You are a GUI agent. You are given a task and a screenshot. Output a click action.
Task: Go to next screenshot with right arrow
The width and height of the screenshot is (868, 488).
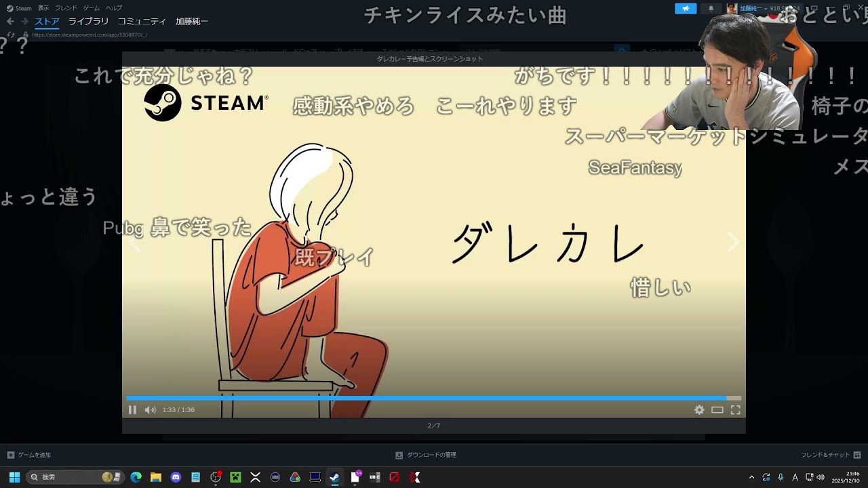733,243
